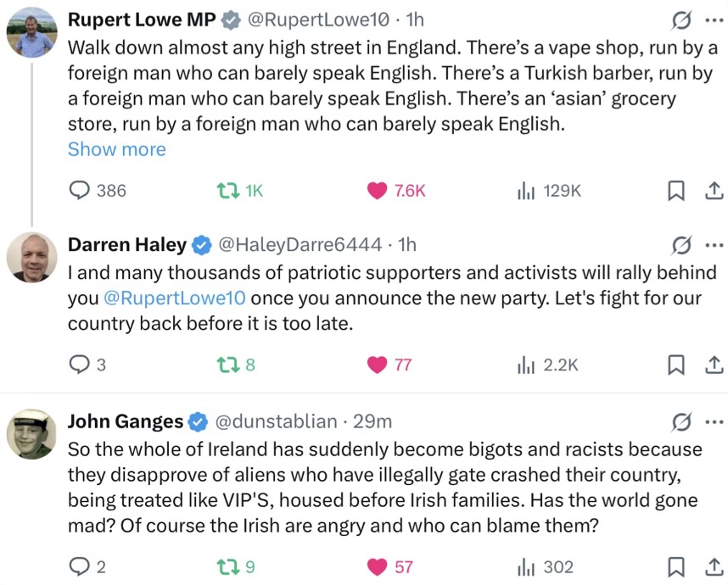Screen dimensions: 728x585
Task: Click Grok icon on Rupert Lowe's tweet
Action: 681,21
